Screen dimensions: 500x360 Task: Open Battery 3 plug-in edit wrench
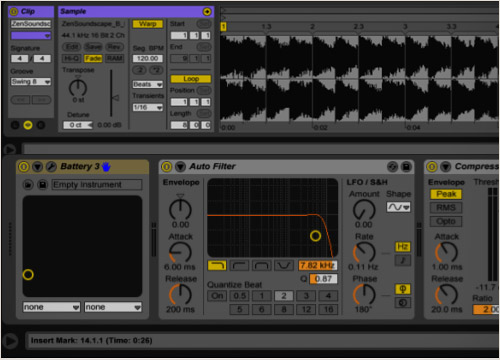(x=51, y=166)
